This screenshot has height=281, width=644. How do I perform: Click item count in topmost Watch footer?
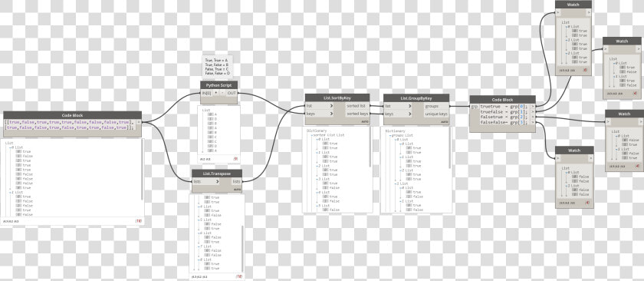pyautogui.click(x=584, y=71)
